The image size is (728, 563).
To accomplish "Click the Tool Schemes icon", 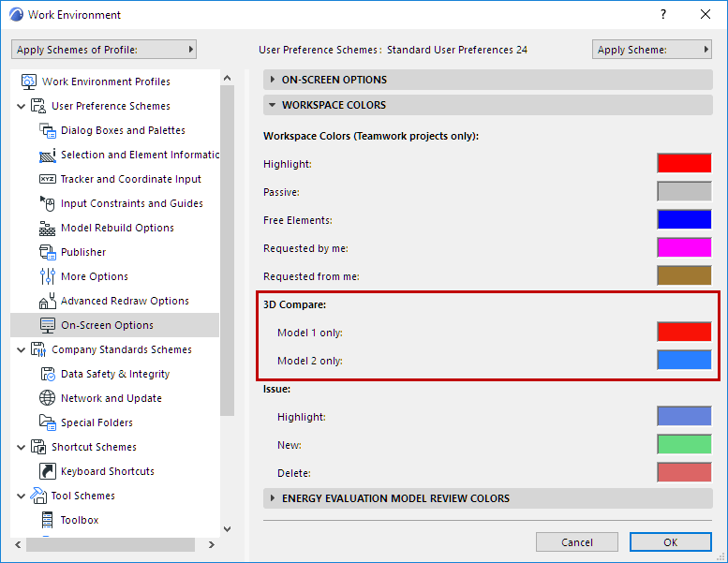I will (x=38, y=496).
